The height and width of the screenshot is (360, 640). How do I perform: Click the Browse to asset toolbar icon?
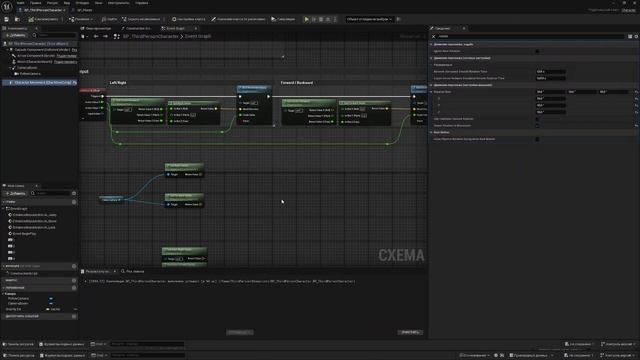(x=17, y=19)
